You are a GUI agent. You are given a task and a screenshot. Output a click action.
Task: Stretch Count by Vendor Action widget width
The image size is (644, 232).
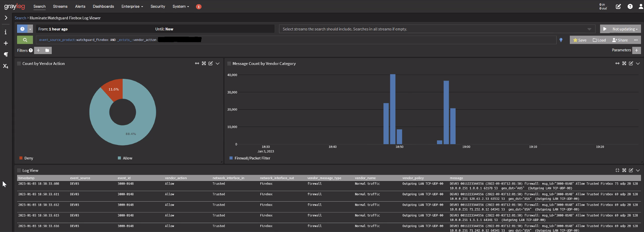[x=197, y=63]
